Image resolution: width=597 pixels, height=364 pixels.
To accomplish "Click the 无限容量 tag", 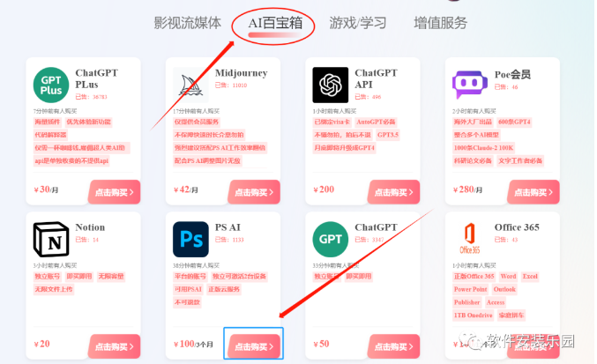I will 111,276.
